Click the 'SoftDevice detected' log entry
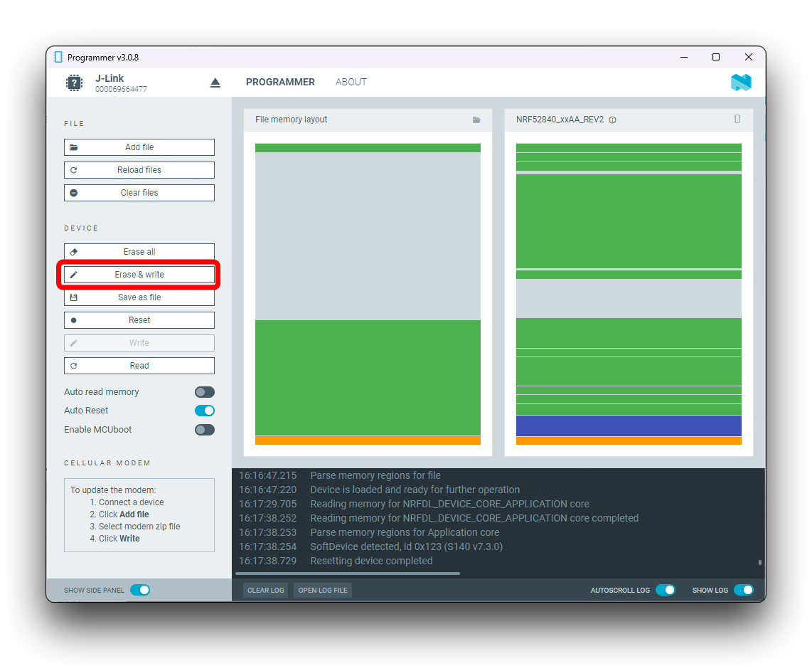 407,546
